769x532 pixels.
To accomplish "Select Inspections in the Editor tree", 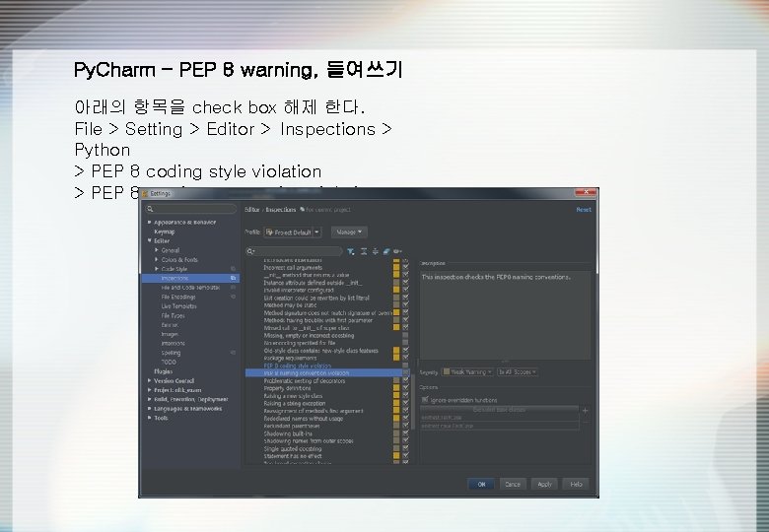I will point(190,278).
